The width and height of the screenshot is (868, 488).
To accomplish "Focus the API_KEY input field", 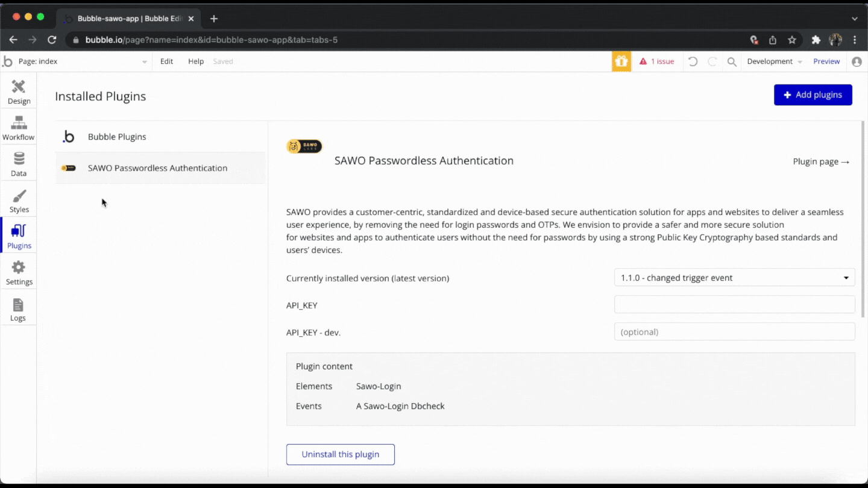I will pos(734,304).
